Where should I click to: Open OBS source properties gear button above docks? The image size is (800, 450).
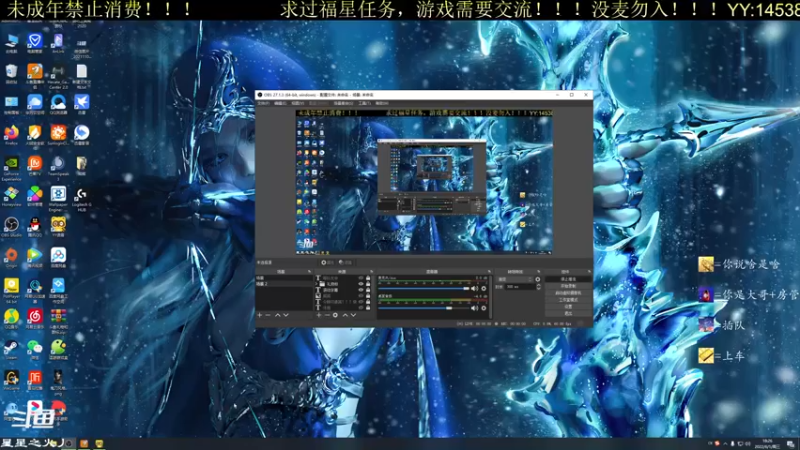tap(328, 263)
